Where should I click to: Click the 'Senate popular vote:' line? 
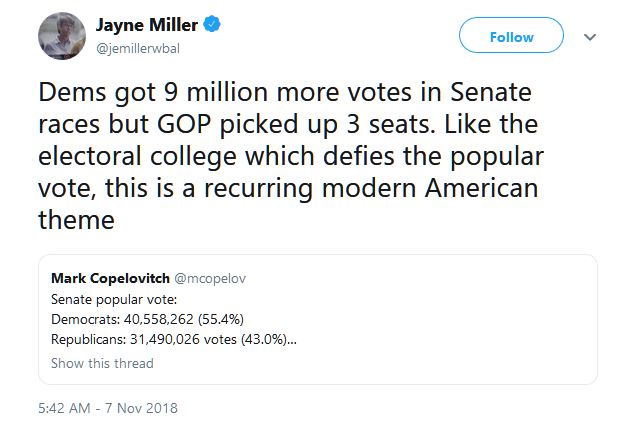(113, 299)
